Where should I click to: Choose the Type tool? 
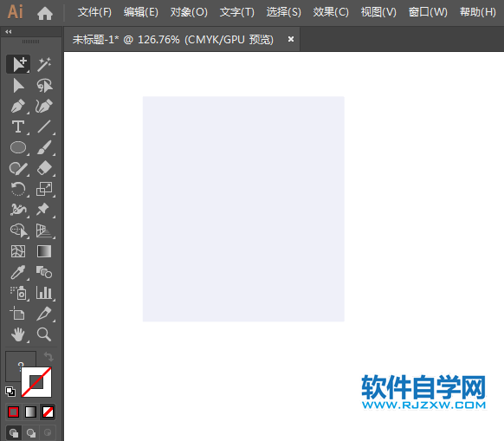[18, 126]
